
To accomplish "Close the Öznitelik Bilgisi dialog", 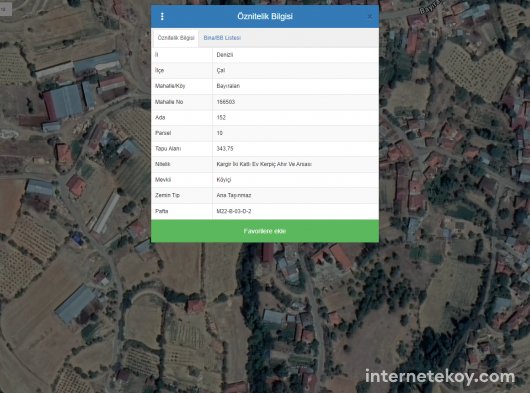I will [x=370, y=16].
